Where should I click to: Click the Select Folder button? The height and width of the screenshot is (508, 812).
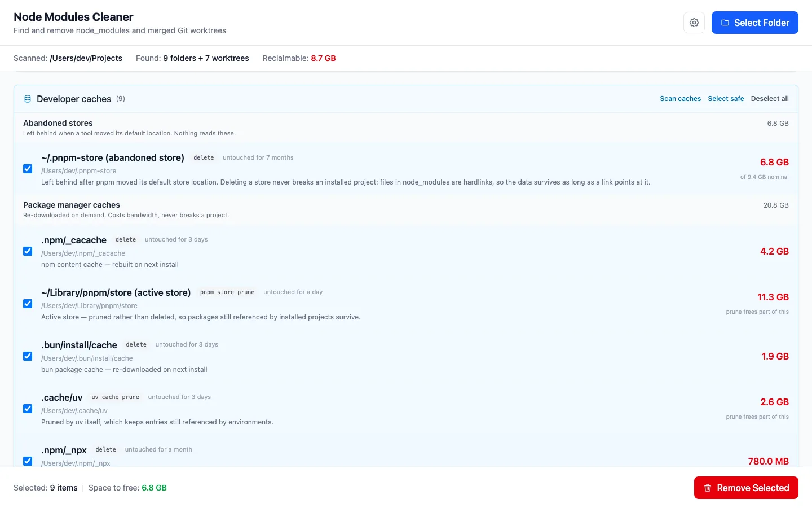pyautogui.click(x=755, y=23)
